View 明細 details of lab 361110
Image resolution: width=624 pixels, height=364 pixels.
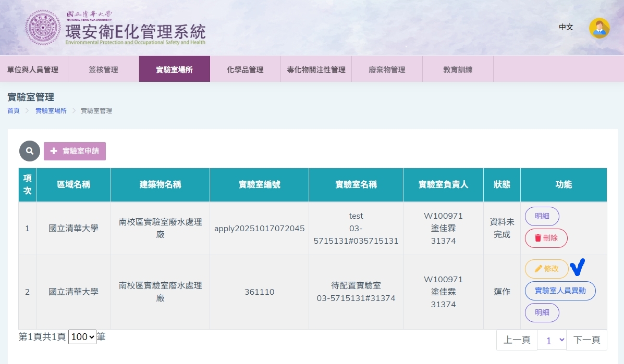(x=542, y=312)
